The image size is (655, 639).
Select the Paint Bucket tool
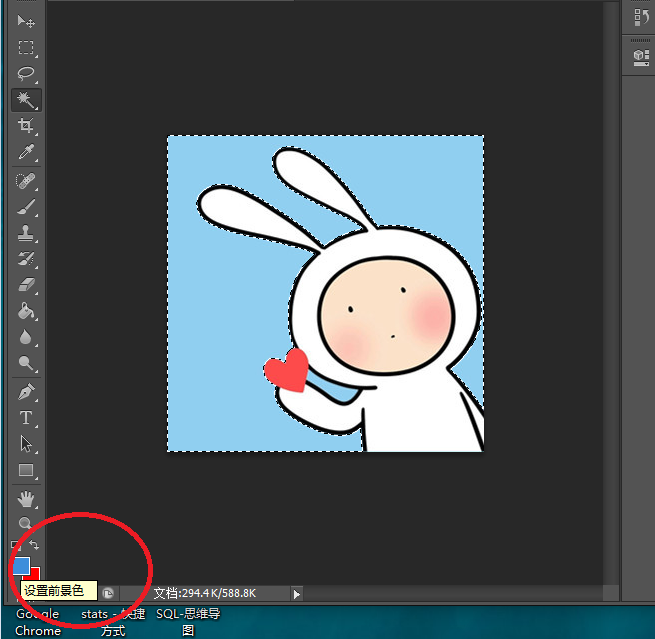pyautogui.click(x=26, y=311)
